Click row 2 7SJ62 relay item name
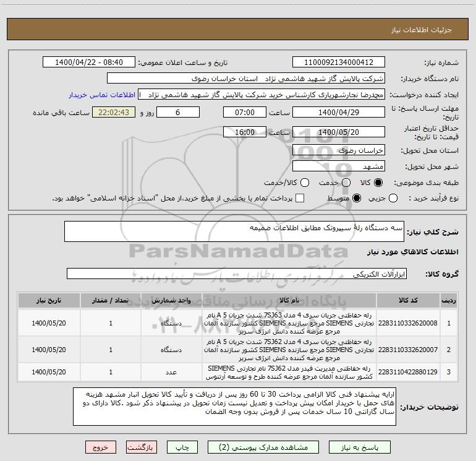 [289, 350]
